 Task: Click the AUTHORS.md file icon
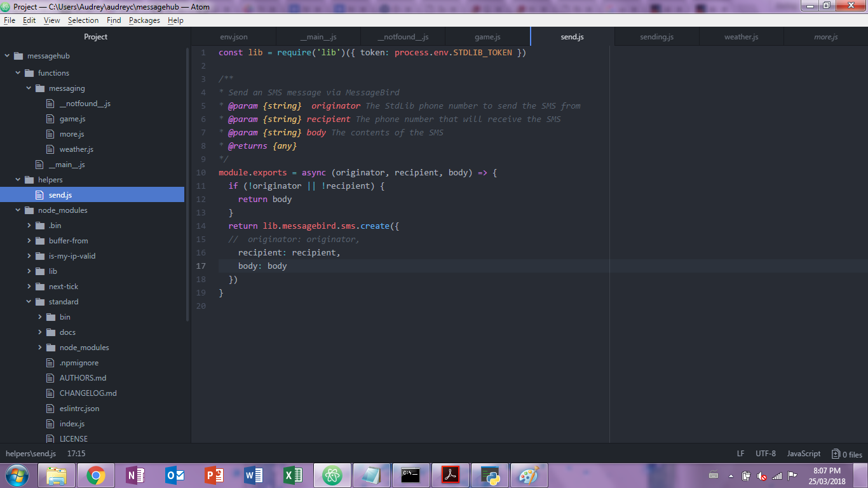51,378
